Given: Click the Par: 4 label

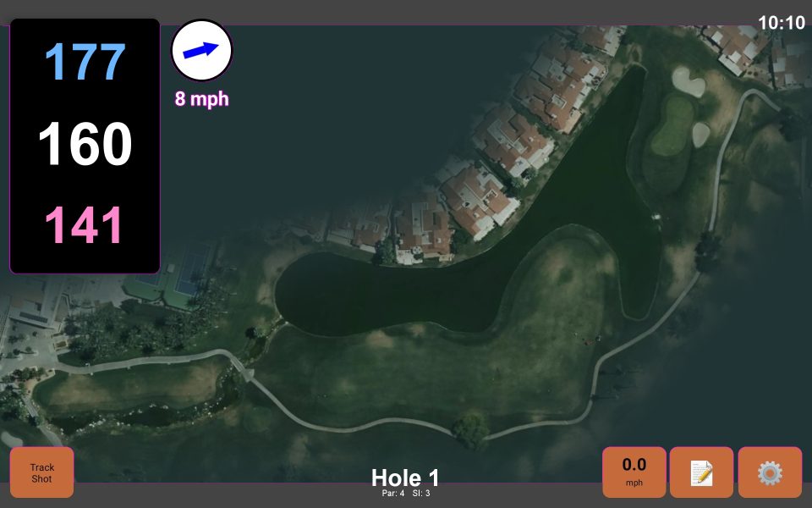Looking at the screenshot, I should 393,494.
